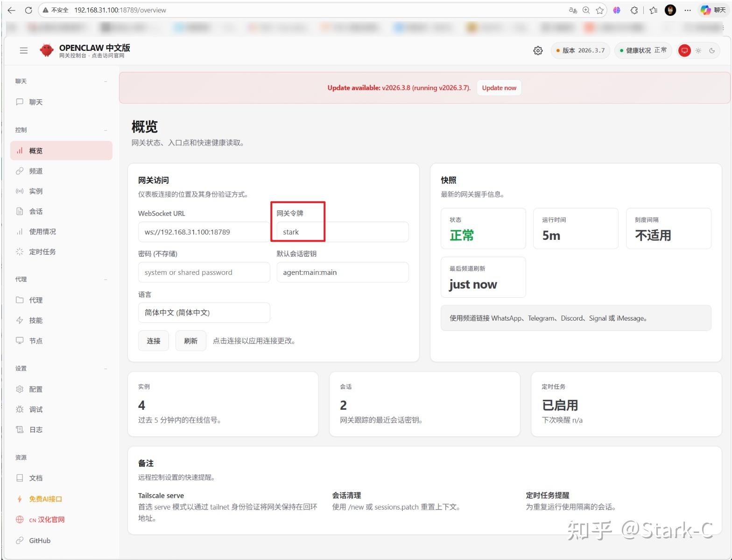The height and width of the screenshot is (560, 732).
Task: Click the 版本 2026.3.7 version pill
Action: [580, 50]
